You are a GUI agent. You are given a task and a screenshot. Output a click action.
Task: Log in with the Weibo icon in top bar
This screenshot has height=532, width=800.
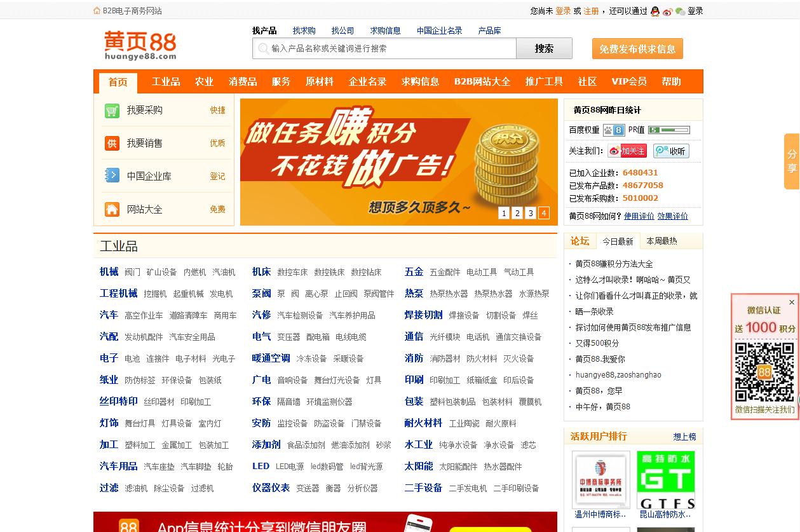coord(667,11)
